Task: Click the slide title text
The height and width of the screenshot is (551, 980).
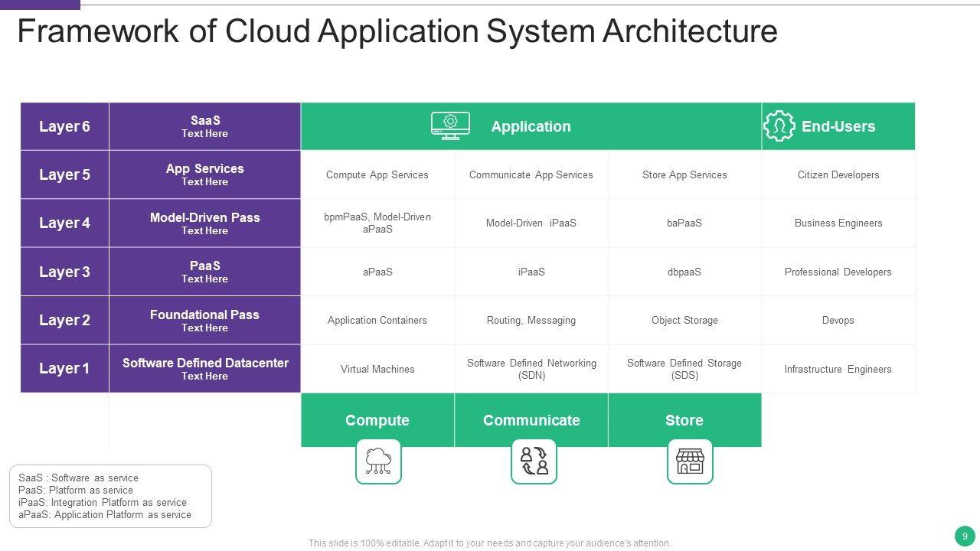Action: tap(397, 31)
